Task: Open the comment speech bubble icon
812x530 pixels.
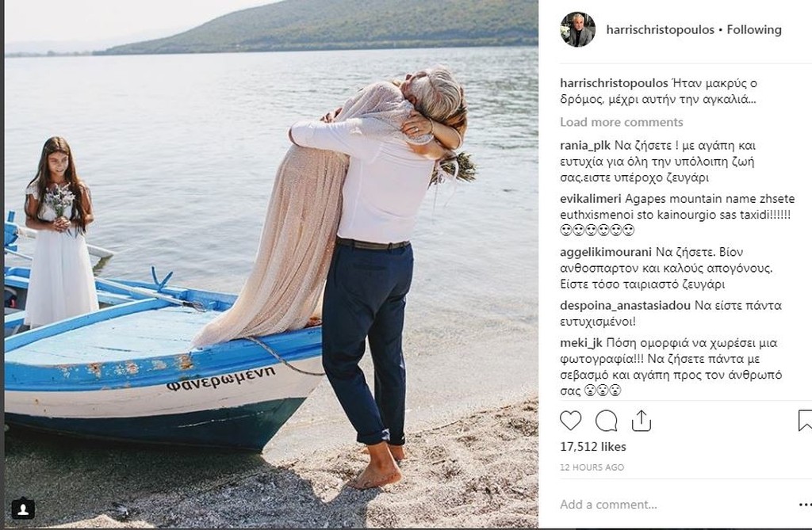Action: 606,421
